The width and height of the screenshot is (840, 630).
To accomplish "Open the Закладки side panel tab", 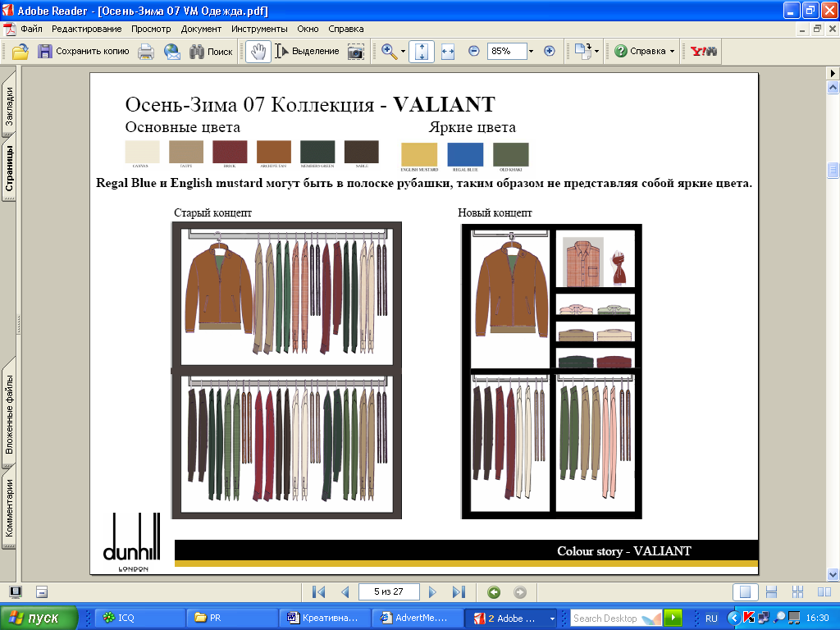I will coord(9,107).
